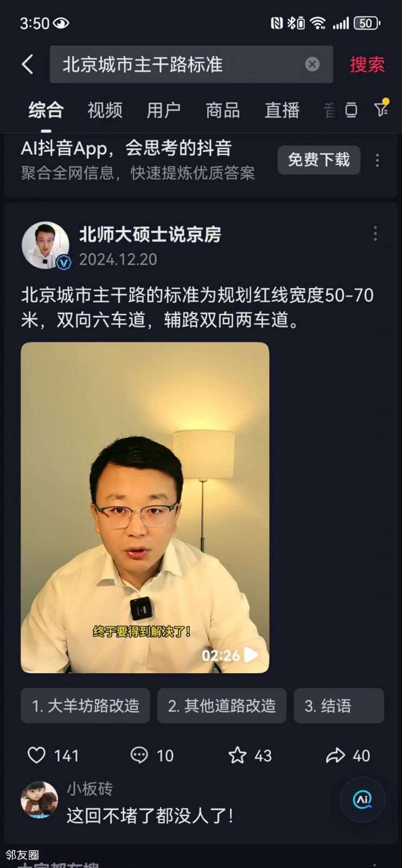Jump to chapter 2. 其他道路改造
Viewport: 402px width, 868px height.
[x=222, y=706]
